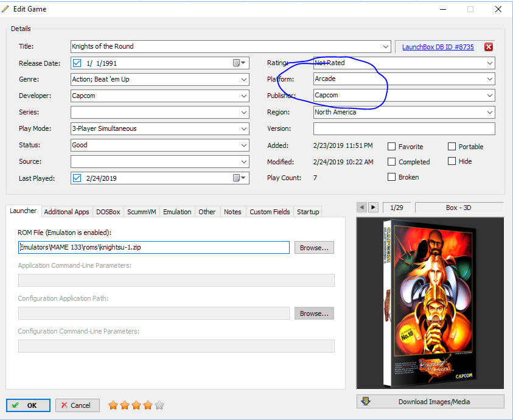Screen dimensions: 513x420
Task: Remove the LaunchBox DB ID with red X icon
Action: tap(489, 47)
